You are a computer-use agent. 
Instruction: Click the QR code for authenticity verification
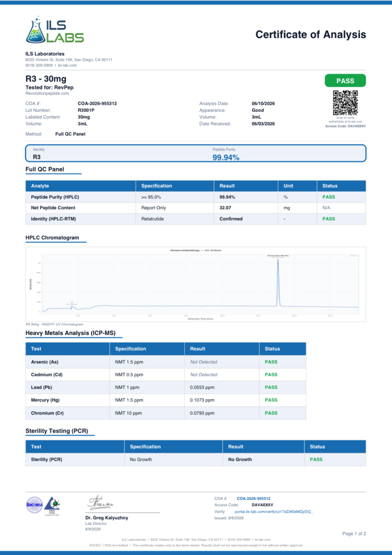[x=346, y=103]
